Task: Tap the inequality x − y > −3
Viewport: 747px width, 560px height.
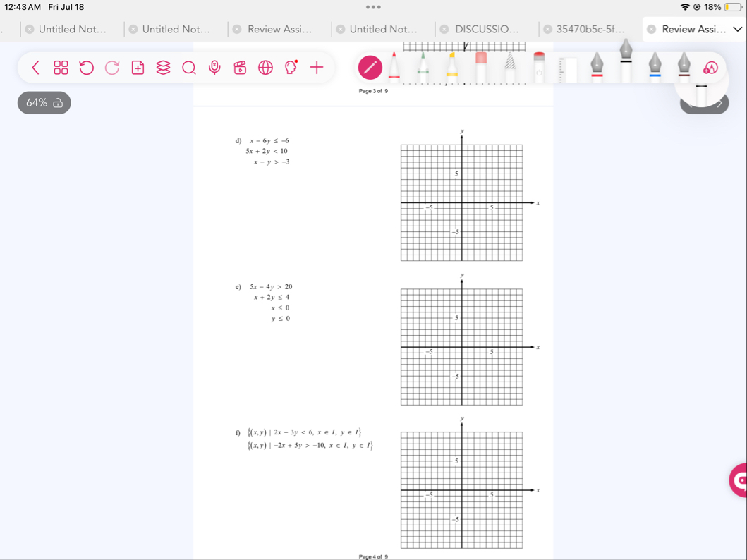Action: click(272, 162)
